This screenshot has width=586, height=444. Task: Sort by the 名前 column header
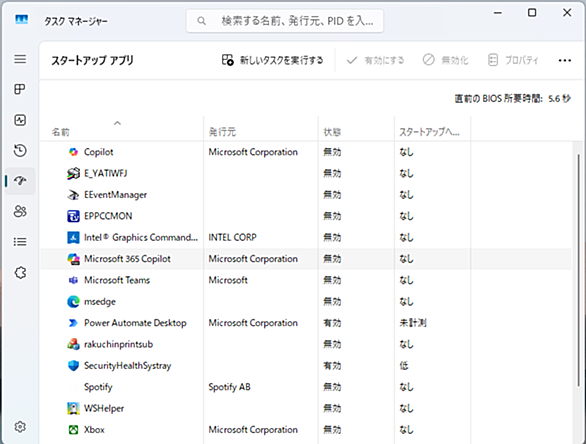pos(121,129)
